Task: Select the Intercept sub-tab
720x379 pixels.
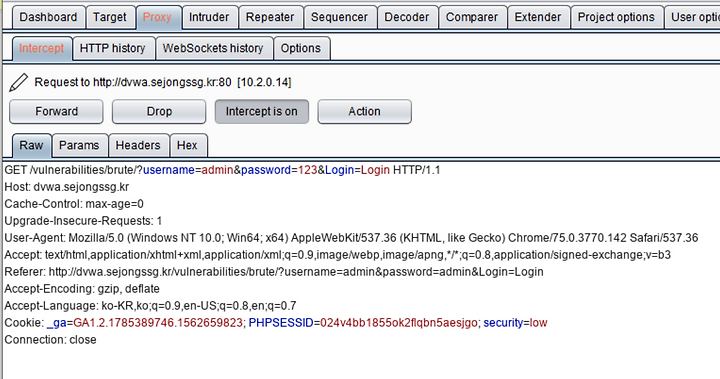Action: pos(42,48)
